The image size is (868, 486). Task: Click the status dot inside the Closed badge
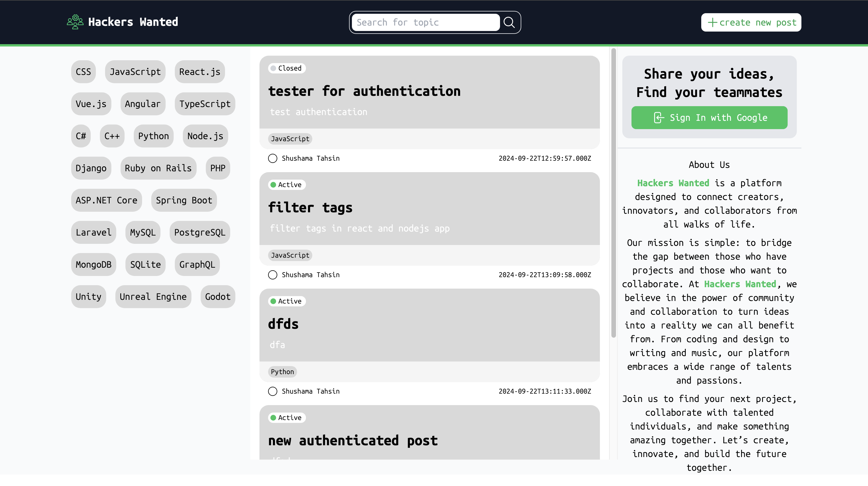click(273, 68)
